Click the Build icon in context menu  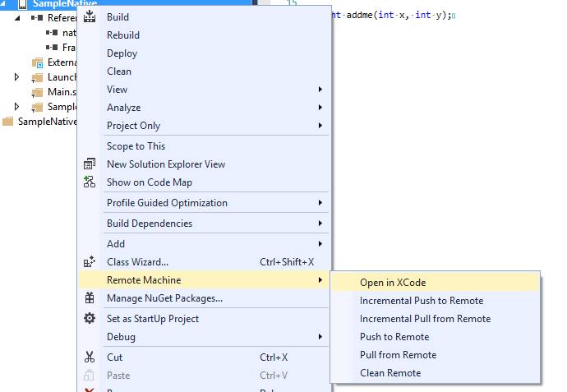(x=90, y=16)
